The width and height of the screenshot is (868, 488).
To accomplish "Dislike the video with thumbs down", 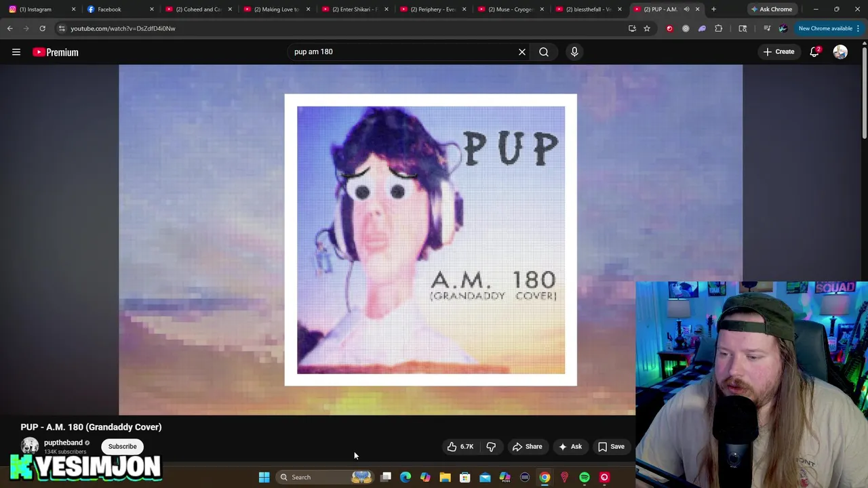I will [x=491, y=447].
